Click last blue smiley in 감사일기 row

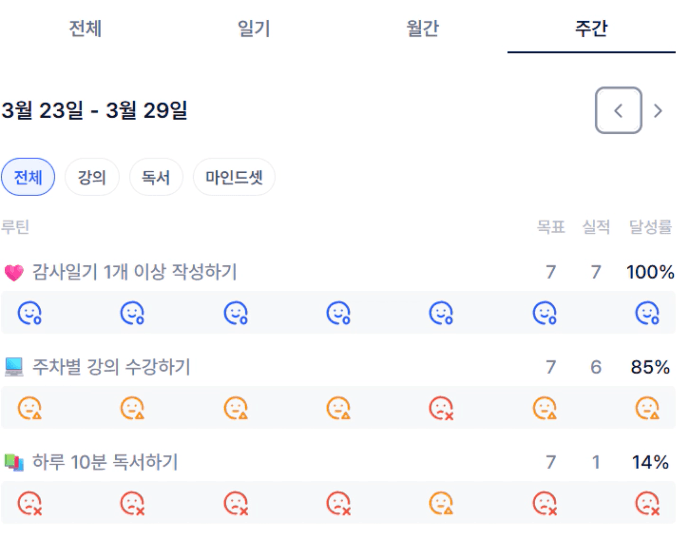(x=648, y=313)
